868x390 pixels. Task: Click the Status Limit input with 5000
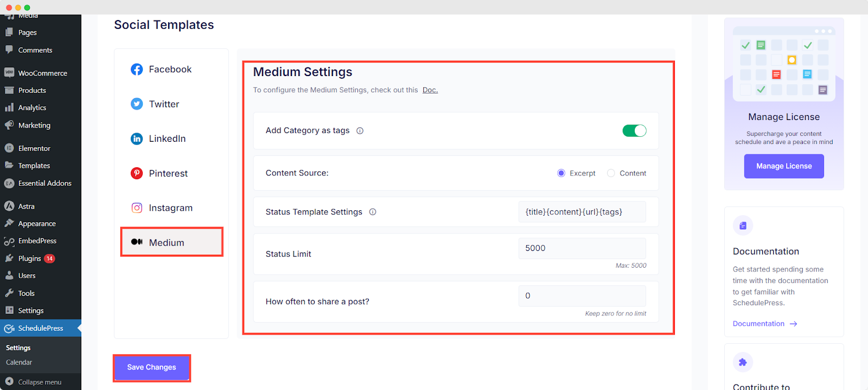(582, 248)
